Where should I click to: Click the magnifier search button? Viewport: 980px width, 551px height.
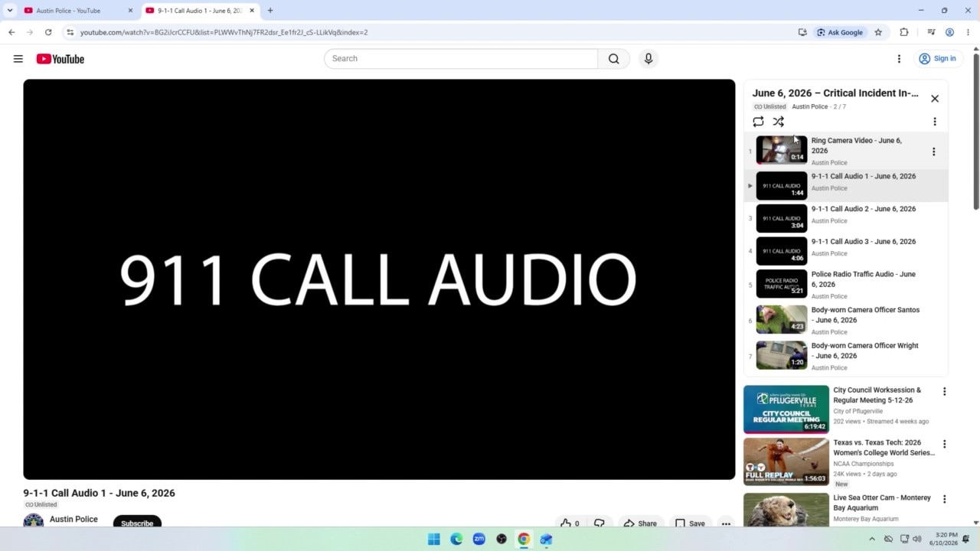(x=613, y=59)
